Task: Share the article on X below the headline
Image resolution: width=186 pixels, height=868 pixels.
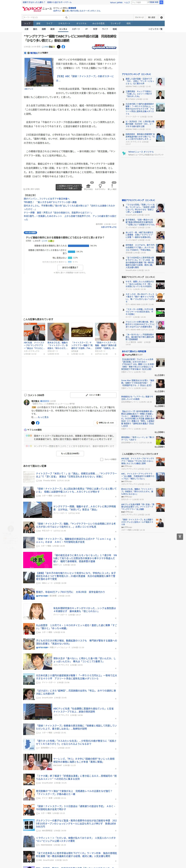Action: pos(59,47)
